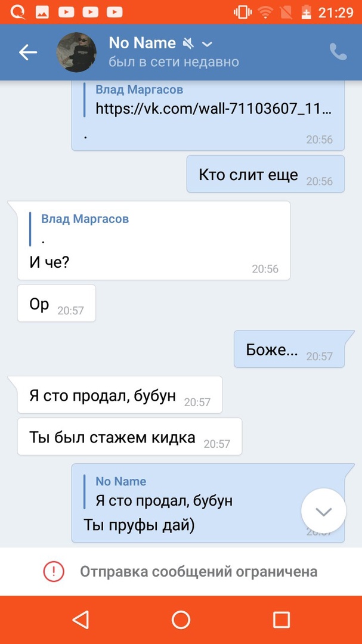This screenshot has width=362, height=644.
Task: Tap the 'Отправка сообщений ограничена' notice
Action: point(199,572)
